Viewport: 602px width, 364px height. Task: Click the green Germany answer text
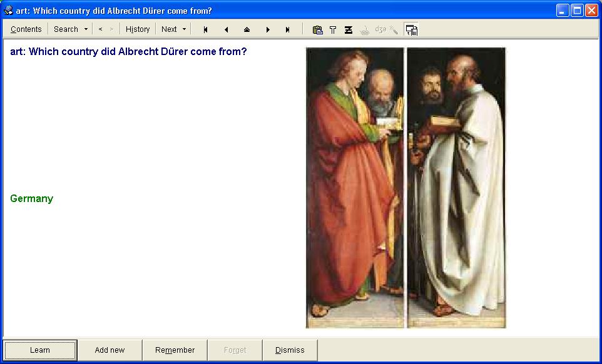[x=32, y=199]
